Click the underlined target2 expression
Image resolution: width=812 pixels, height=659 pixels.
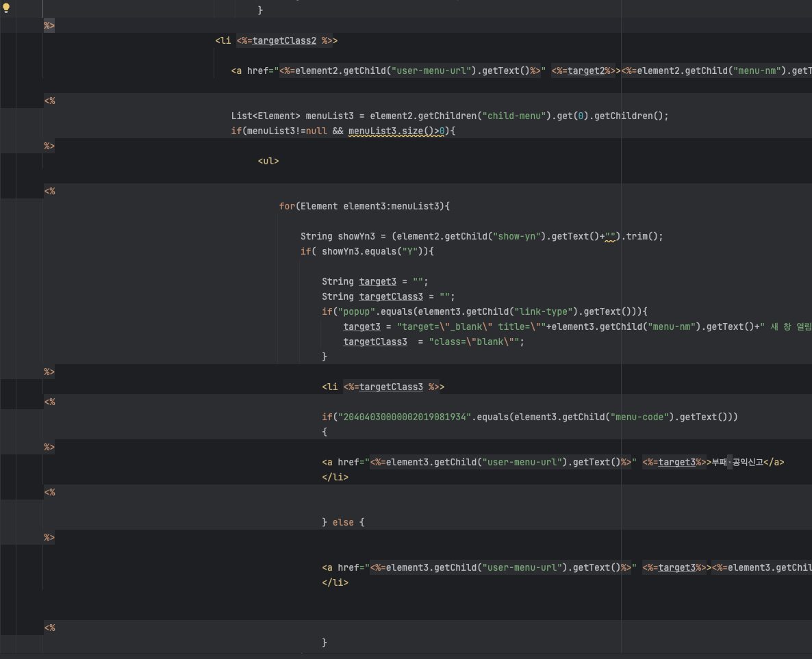(586, 70)
